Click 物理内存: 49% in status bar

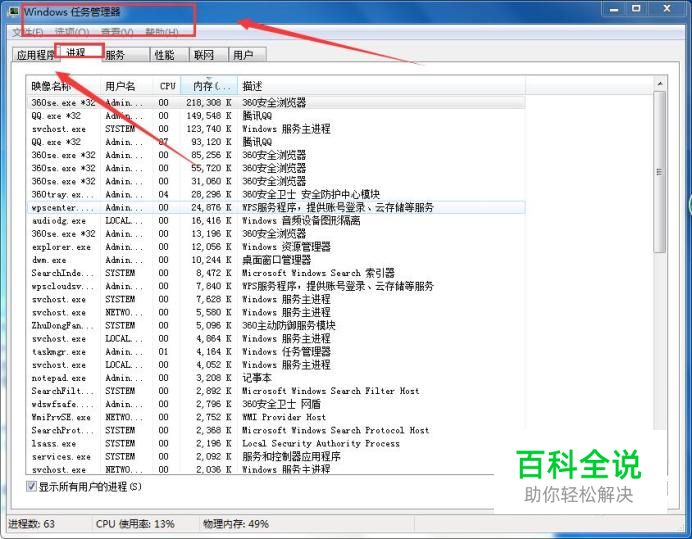click(x=236, y=524)
